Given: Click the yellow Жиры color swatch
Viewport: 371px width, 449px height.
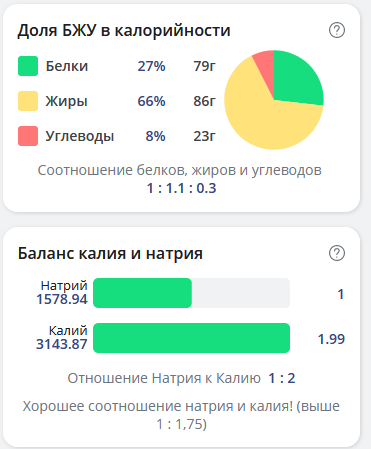Looking at the screenshot, I should click(x=28, y=101).
